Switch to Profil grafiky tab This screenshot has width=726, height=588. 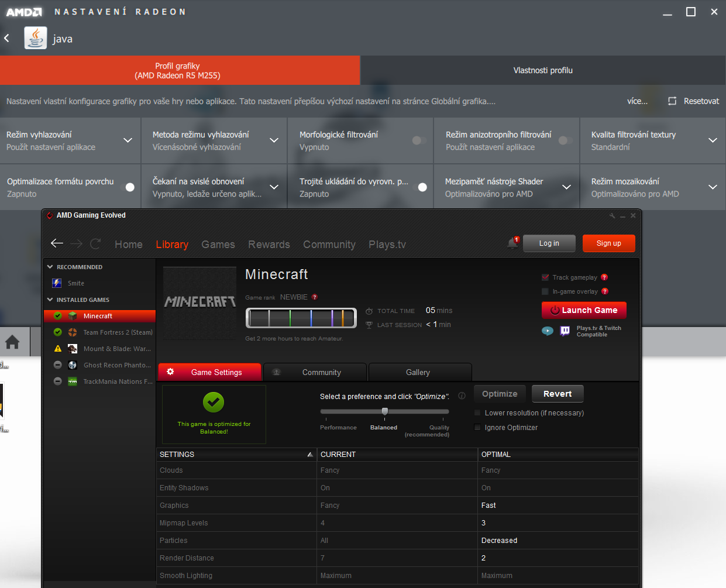[180, 70]
